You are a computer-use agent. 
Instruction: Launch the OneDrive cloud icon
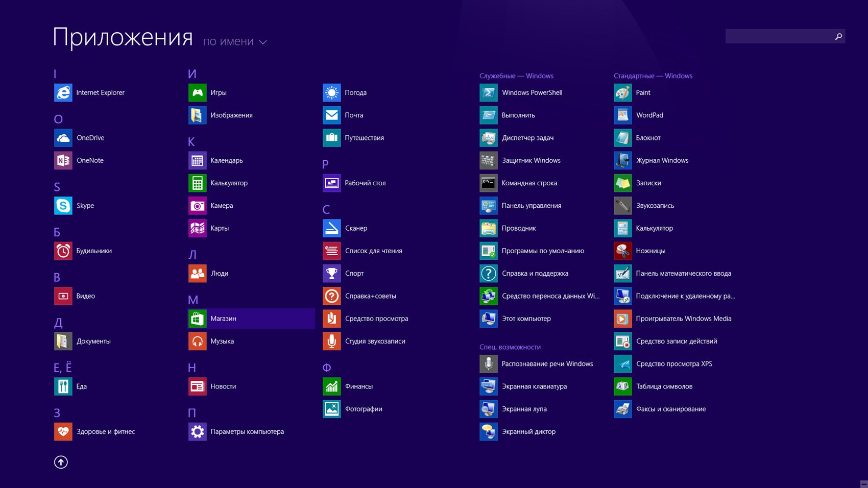(63, 138)
